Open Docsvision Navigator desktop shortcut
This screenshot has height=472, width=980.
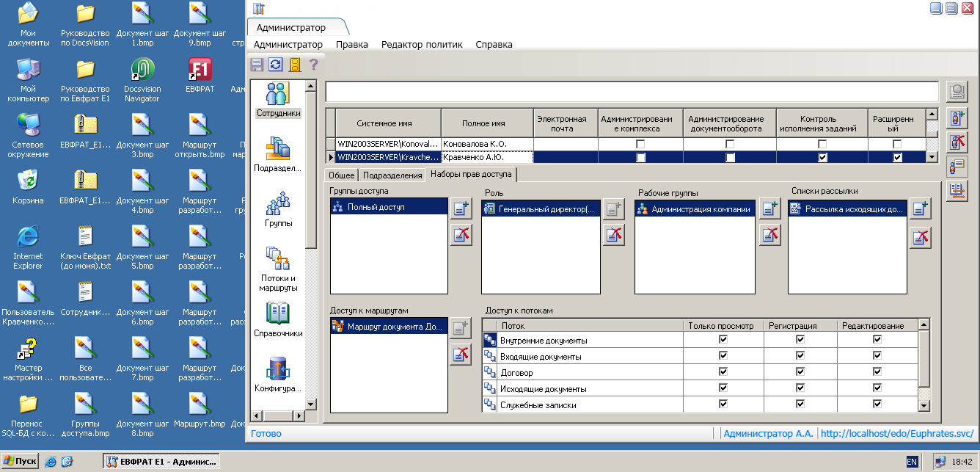[x=142, y=81]
